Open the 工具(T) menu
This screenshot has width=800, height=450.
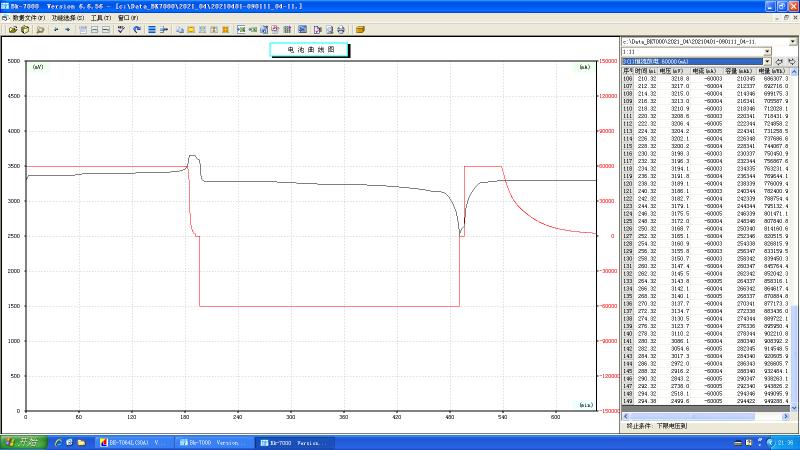[x=101, y=17]
